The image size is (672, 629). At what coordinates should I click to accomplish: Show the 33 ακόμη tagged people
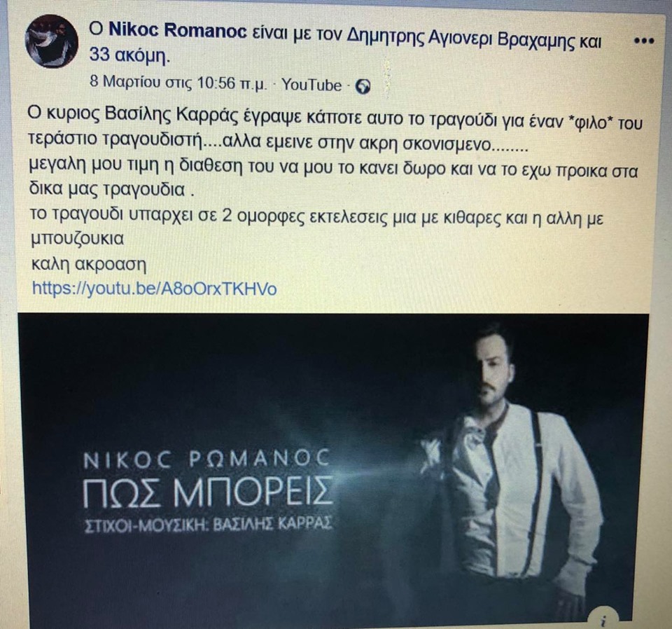coord(130,56)
